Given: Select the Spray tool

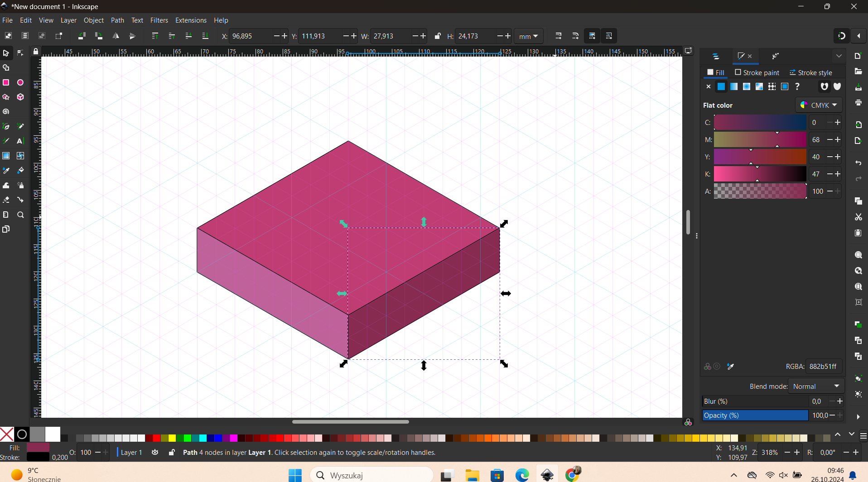Looking at the screenshot, I should tap(20, 186).
